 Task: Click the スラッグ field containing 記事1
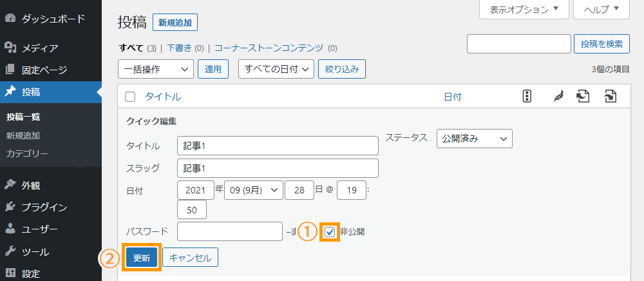(278, 168)
